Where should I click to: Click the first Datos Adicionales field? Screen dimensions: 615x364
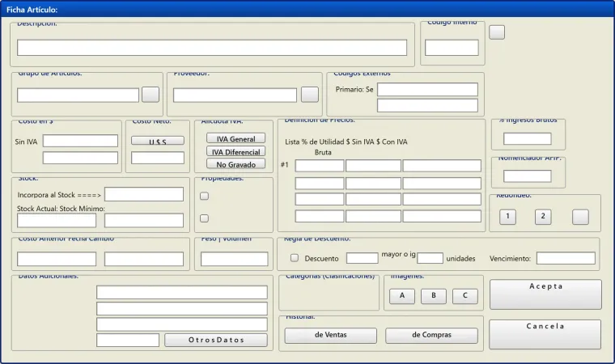point(182,292)
